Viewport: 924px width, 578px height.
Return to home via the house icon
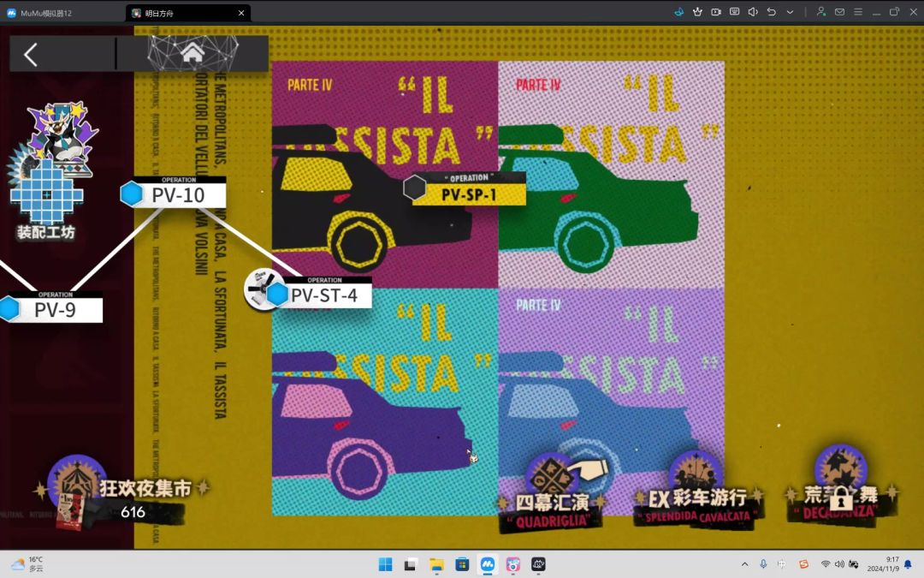(x=192, y=54)
